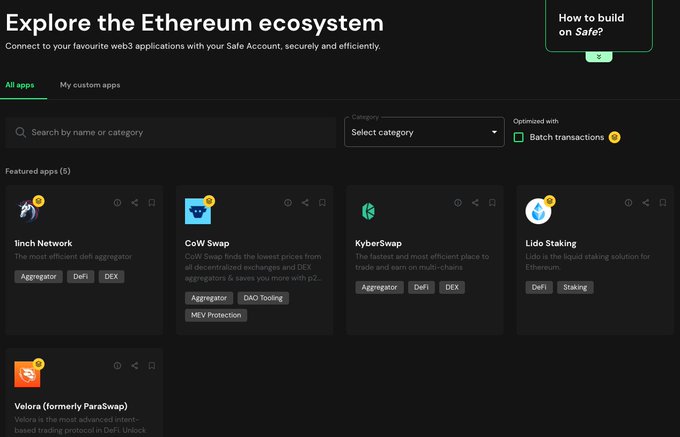Image resolution: width=680 pixels, height=437 pixels.
Task: Click DeFi tag on 1inch Network
Action: tap(81, 277)
